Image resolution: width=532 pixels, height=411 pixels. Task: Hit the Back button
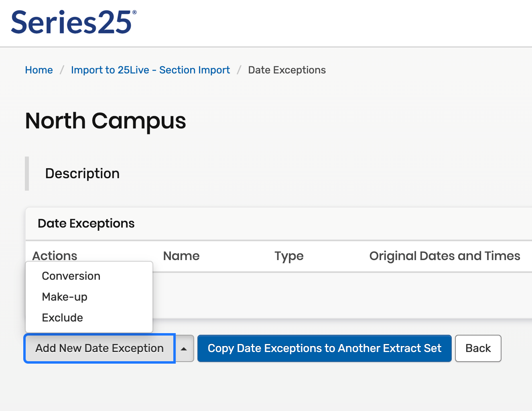(478, 348)
